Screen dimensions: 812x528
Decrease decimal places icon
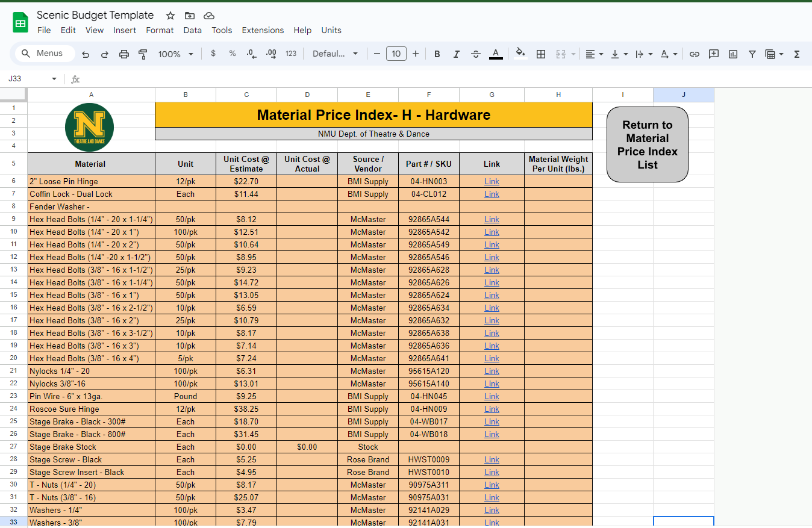(x=252, y=54)
